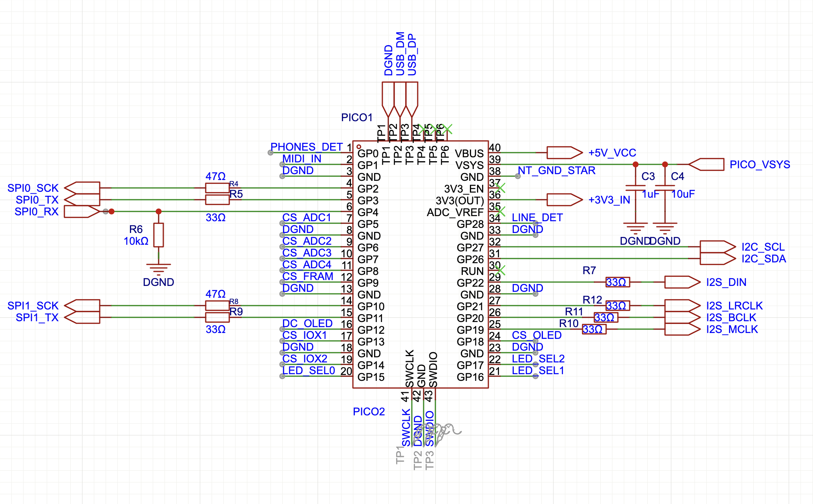Select the +5V_VCC net port symbol
Image resolution: width=813 pixels, height=504 pixels.
[564, 153]
